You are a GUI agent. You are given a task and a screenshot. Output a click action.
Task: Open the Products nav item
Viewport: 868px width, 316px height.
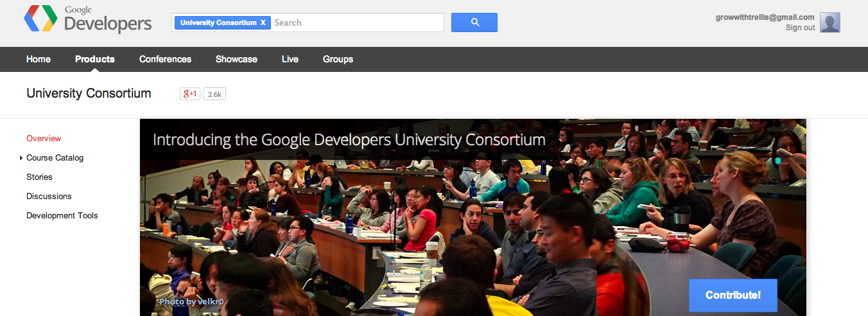[95, 59]
